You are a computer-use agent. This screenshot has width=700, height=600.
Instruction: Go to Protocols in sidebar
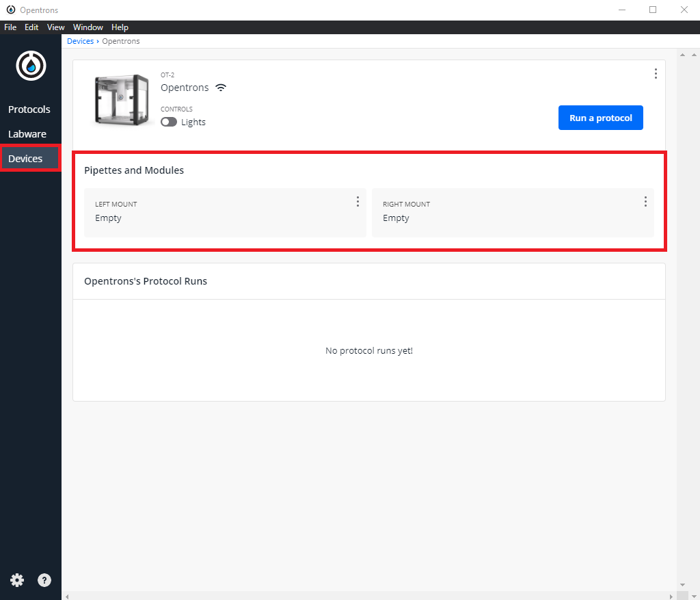click(29, 109)
